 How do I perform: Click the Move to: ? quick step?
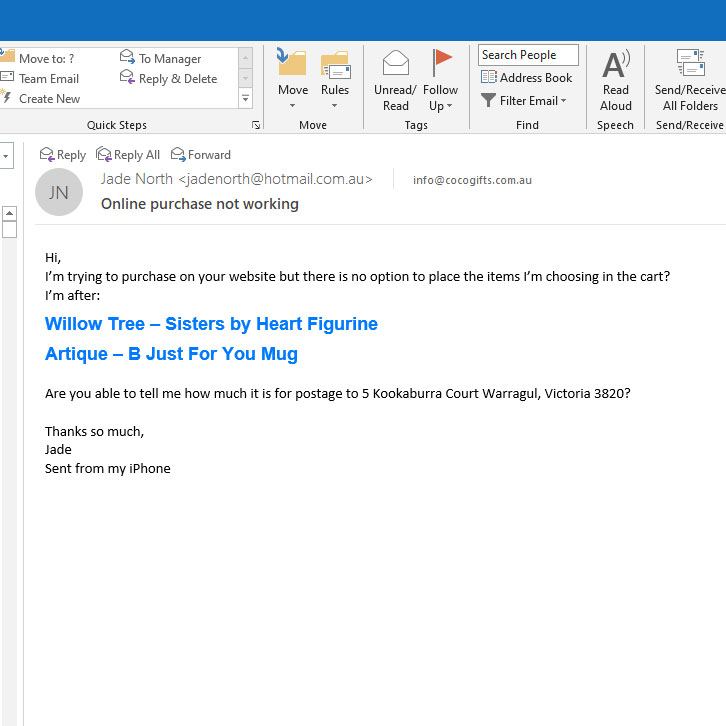click(x=39, y=58)
